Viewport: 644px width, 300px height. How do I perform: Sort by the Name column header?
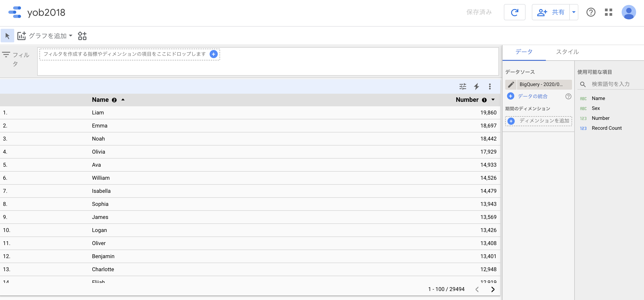tap(100, 100)
